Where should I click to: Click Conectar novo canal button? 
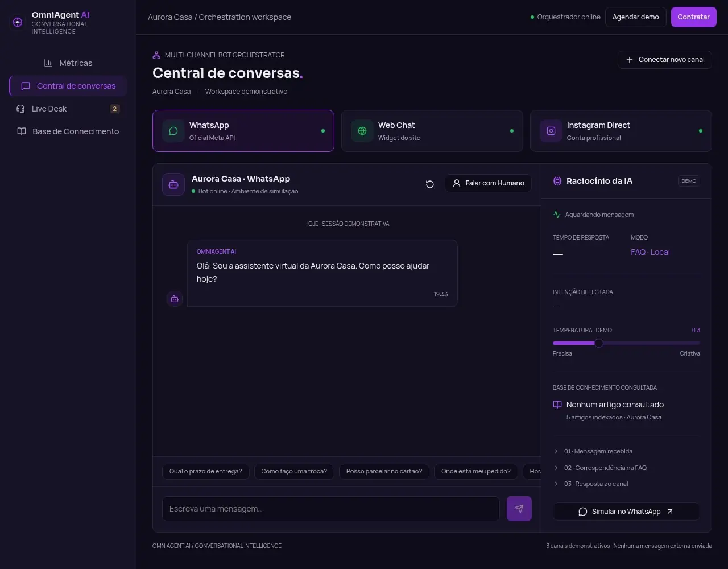664,60
